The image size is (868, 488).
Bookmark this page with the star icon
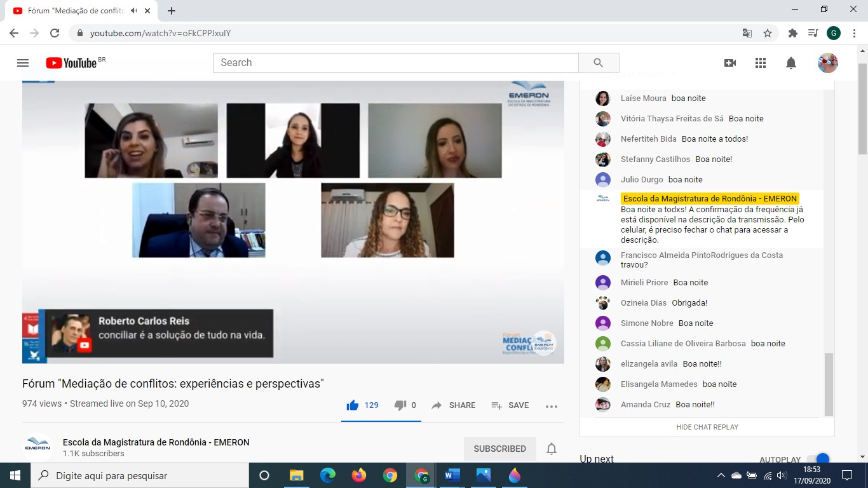768,33
